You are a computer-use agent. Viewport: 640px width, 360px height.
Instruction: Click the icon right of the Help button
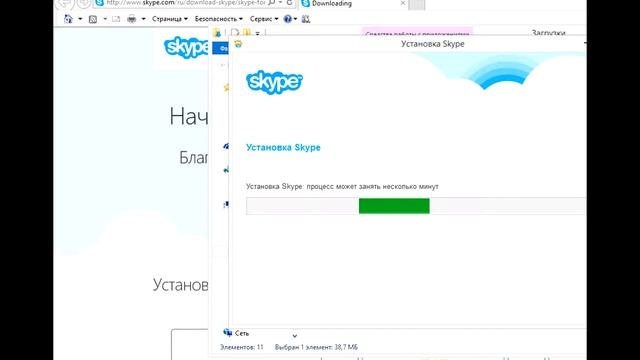306,19
